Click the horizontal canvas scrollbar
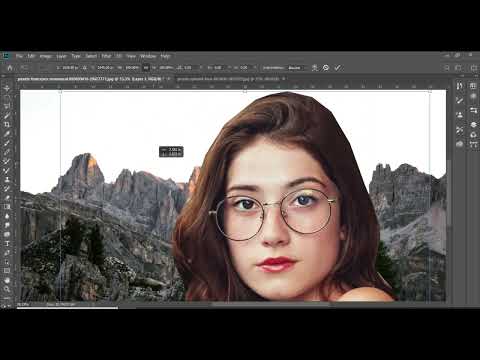 pos(270,304)
